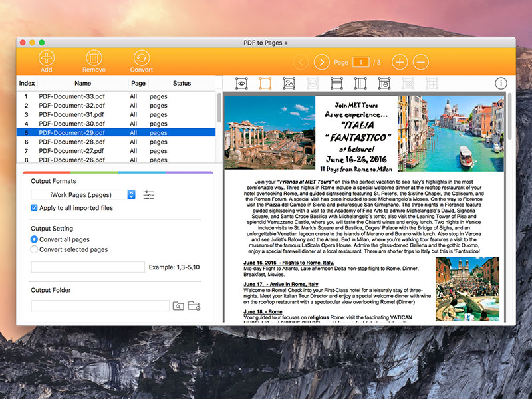Start conversion with the Convert icon
The height and width of the screenshot is (399, 532).
click(x=142, y=58)
